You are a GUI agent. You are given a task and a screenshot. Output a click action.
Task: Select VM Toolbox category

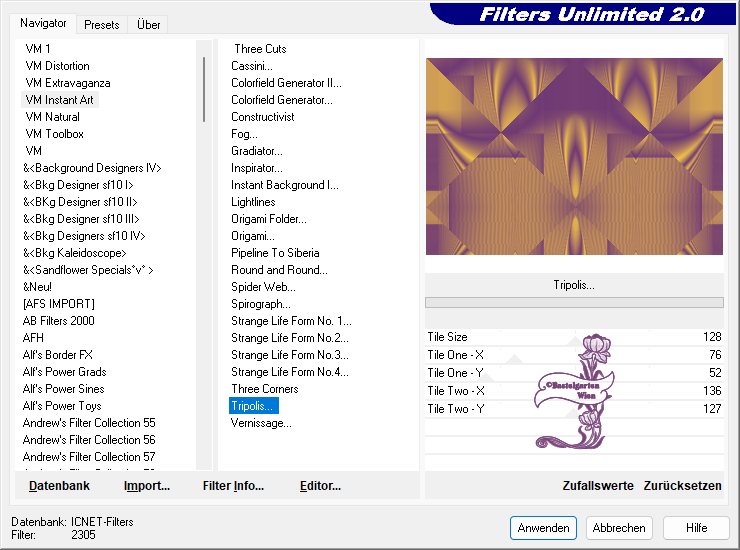(54, 134)
